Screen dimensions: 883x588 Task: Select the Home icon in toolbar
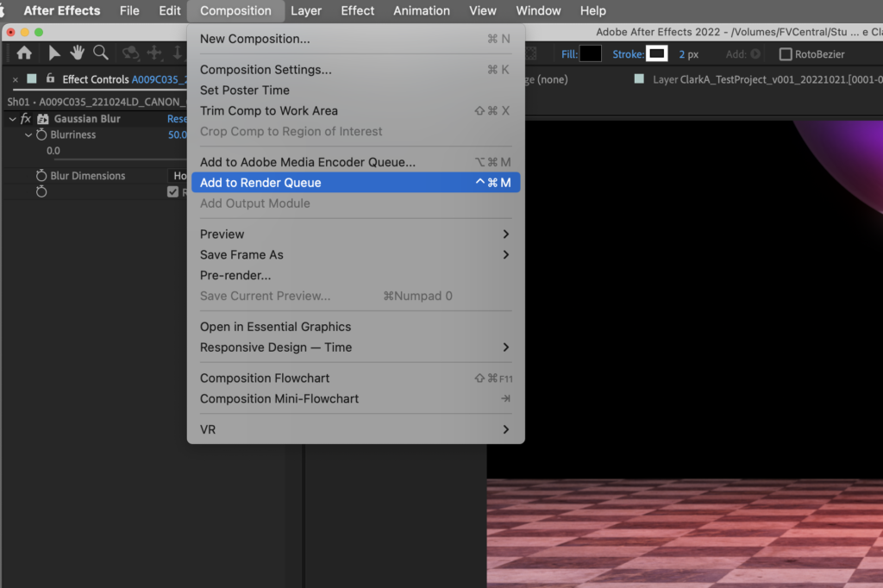[x=24, y=53]
